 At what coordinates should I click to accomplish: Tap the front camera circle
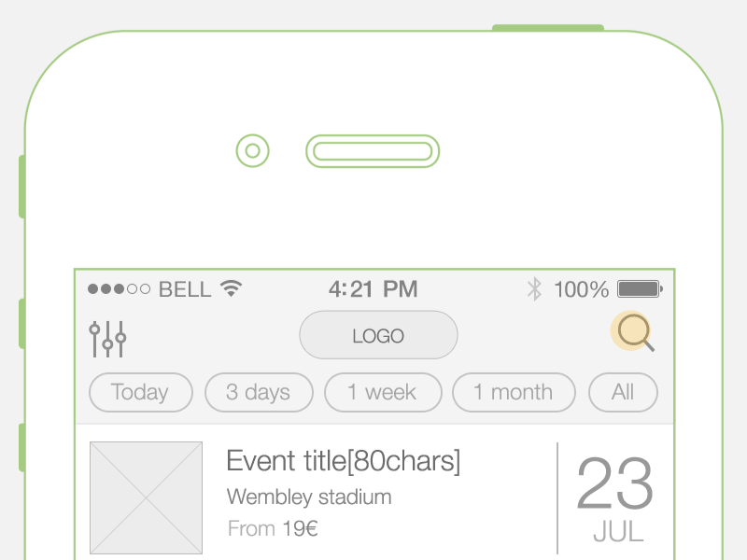252,150
